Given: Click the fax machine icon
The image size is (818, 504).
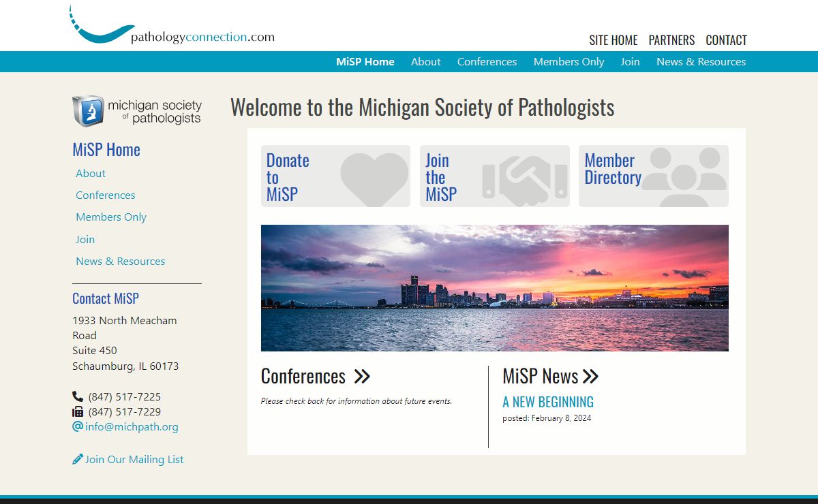Looking at the screenshot, I should [78, 411].
